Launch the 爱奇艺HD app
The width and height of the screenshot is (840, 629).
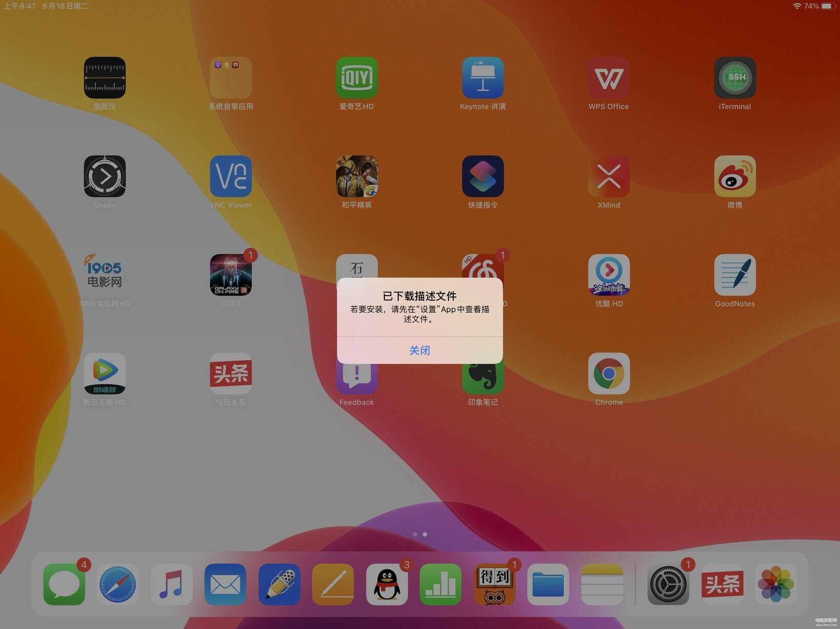tap(357, 78)
